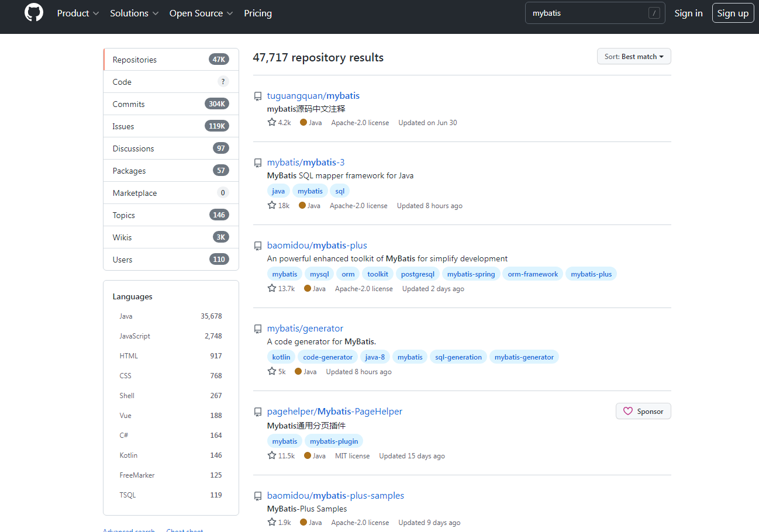Click the 11.5k stars star icon
This screenshot has width=759, height=532.
272,455
